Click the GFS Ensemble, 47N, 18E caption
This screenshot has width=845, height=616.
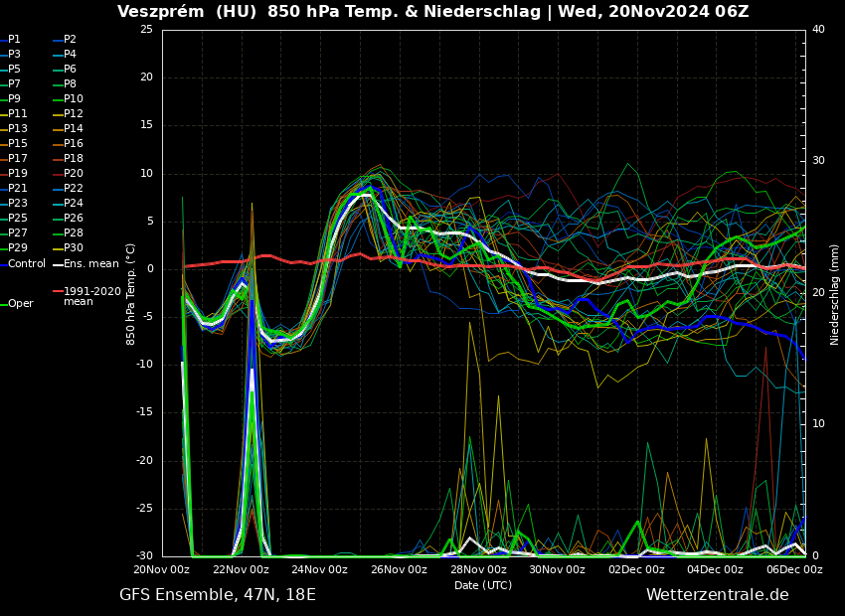point(218,595)
